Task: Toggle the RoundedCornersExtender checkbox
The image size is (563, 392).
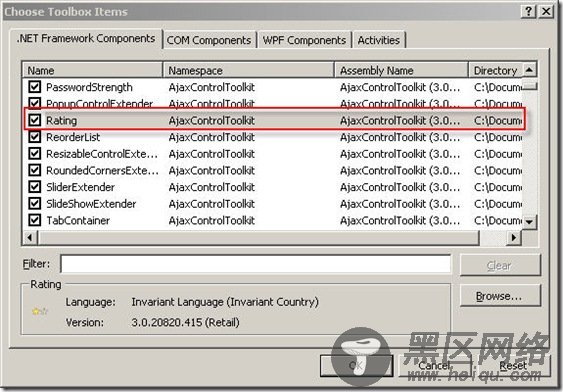Action: pos(34,170)
